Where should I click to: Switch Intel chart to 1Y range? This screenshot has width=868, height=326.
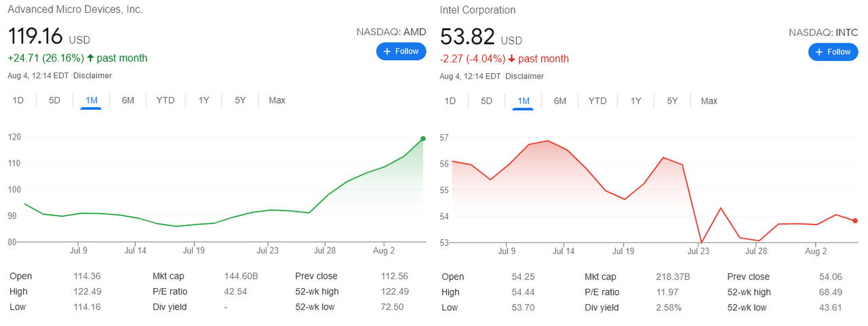[635, 101]
